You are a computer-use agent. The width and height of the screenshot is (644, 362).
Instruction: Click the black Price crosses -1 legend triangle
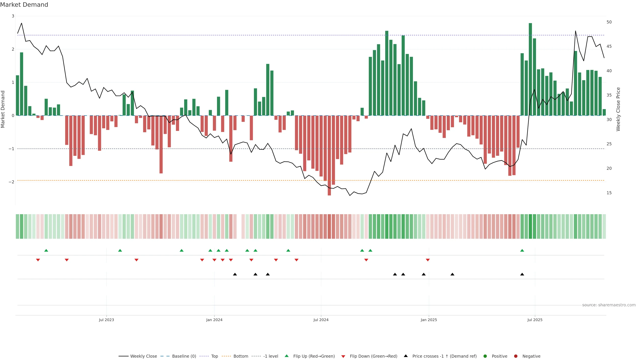pyautogui.click(x=406, y=356)
